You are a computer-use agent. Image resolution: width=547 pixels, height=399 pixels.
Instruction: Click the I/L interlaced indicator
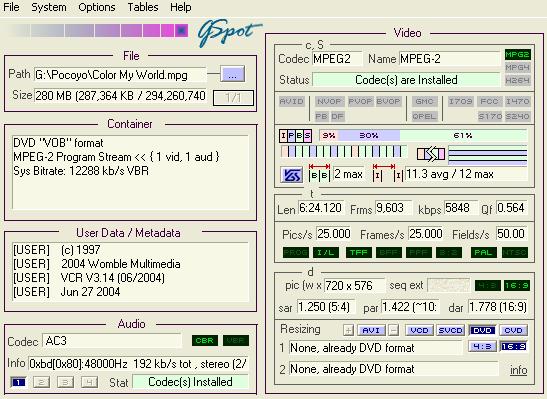point(326,253)
